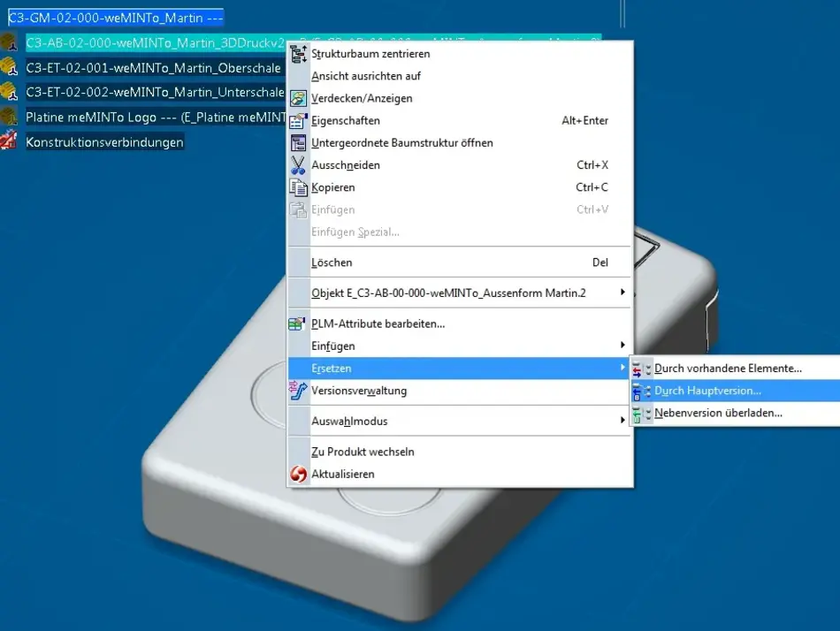Screen dimensions: 840x631
Task: Click the Versionsverwaltung icon
Action: click(x=299, y=391)
